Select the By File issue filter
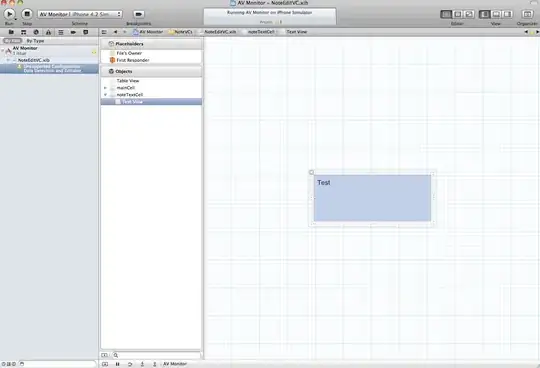This screenshot has width=540, height=368. [12, 41]
